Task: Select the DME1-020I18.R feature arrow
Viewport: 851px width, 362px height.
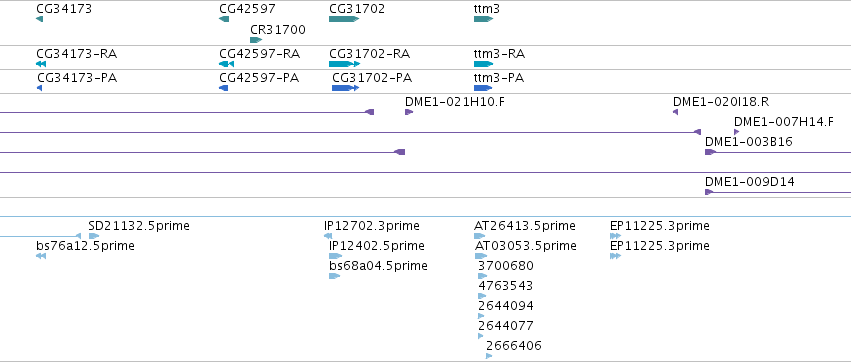Action: (676, 112)
